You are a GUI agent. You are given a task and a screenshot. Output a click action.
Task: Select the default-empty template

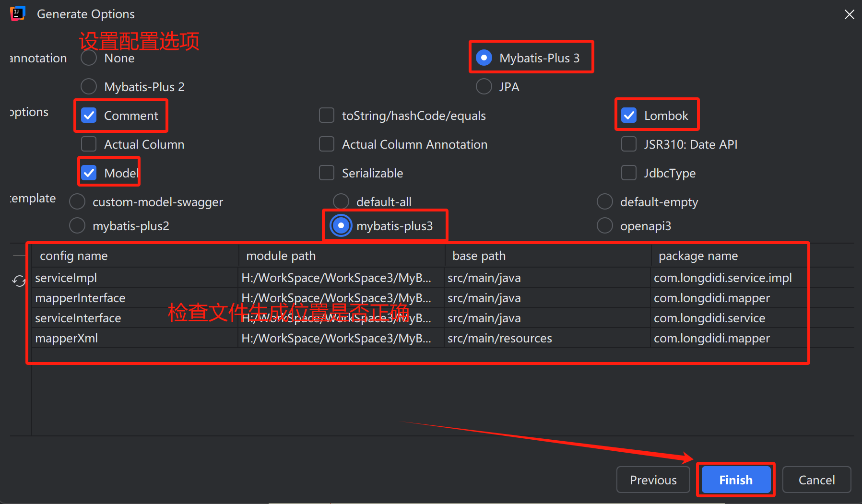click(x=605, y=202)
